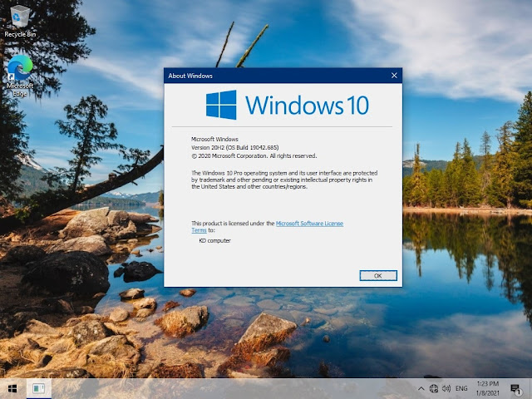Click OK in About Windows dialog
The width and height of the screenshot is (532, 399).
378,275
